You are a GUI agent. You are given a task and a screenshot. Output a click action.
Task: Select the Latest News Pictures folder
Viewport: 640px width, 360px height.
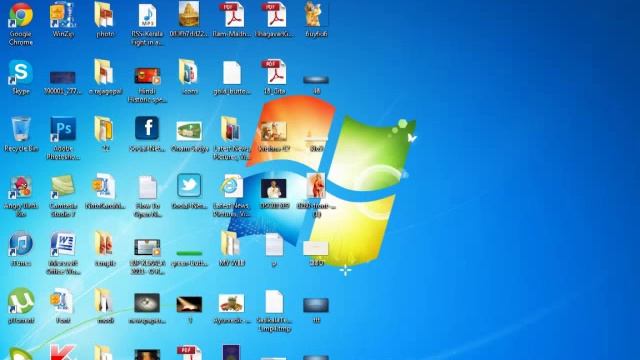[x=231, y=129]
